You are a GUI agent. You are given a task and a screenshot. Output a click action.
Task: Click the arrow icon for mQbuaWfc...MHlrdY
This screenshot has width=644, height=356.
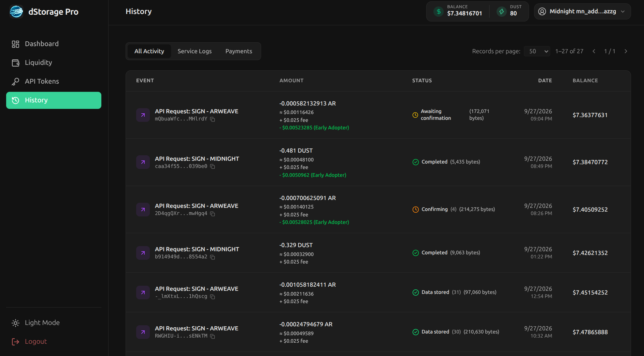point(143,115)
